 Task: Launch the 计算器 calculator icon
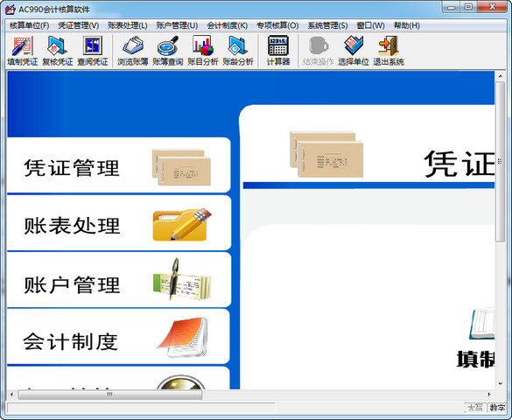[278, 51]
